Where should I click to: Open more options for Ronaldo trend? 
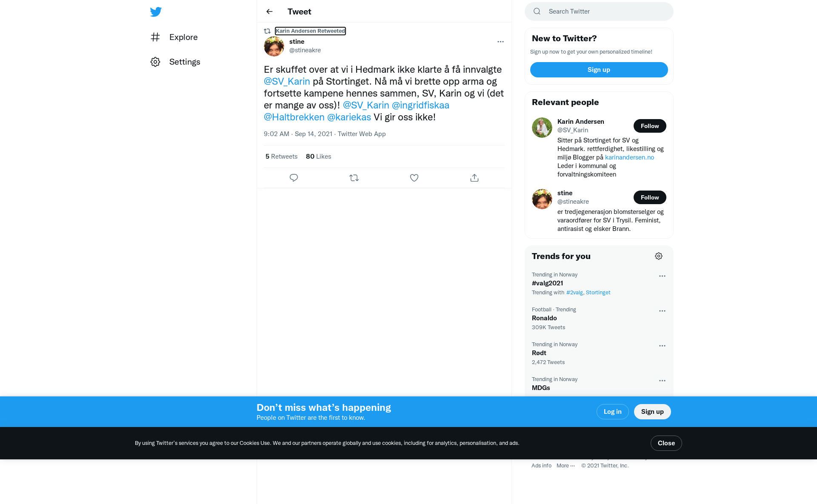click(662, 311)
